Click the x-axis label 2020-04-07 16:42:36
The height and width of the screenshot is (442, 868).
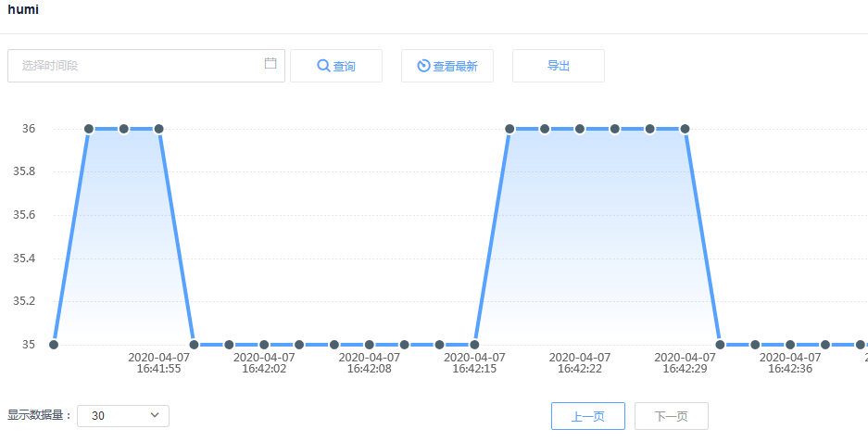click(790, 362)
